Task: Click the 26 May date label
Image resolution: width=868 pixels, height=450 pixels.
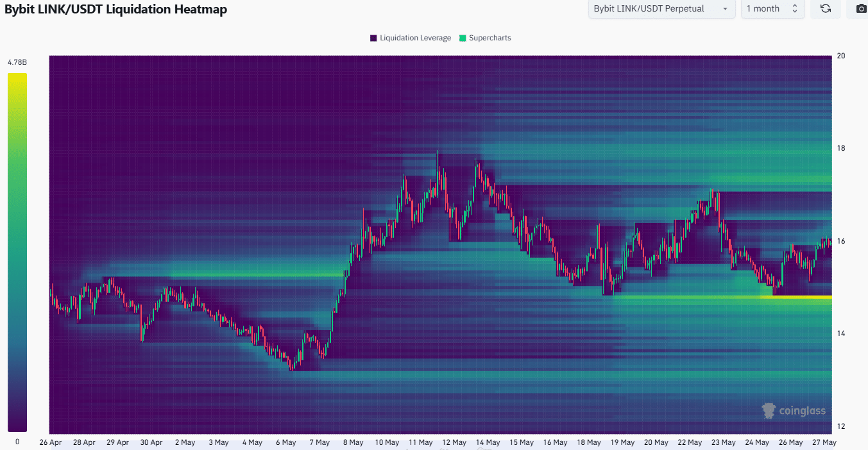Action: pyautogui.click(x=790, y=442)
